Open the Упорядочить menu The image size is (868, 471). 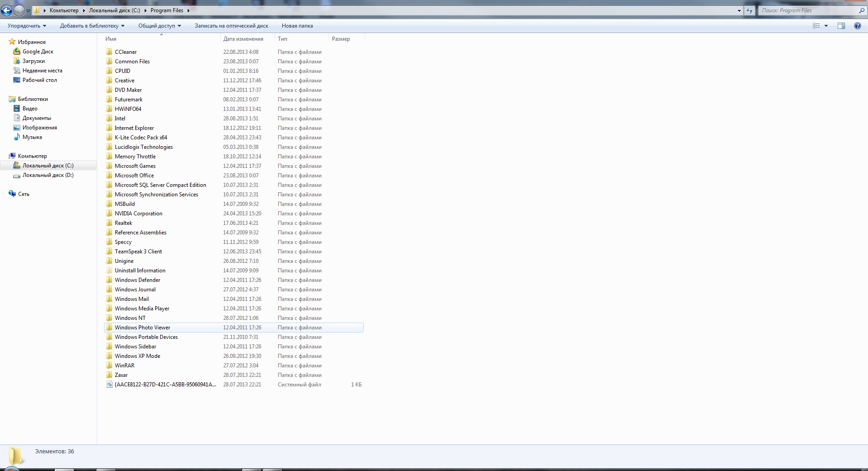(x=27, y=26)
